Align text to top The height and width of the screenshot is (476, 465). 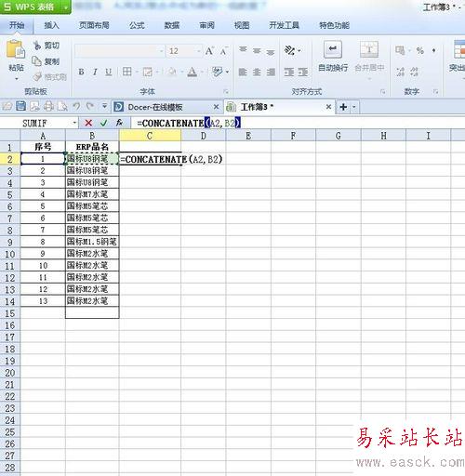tap(243, 49)
